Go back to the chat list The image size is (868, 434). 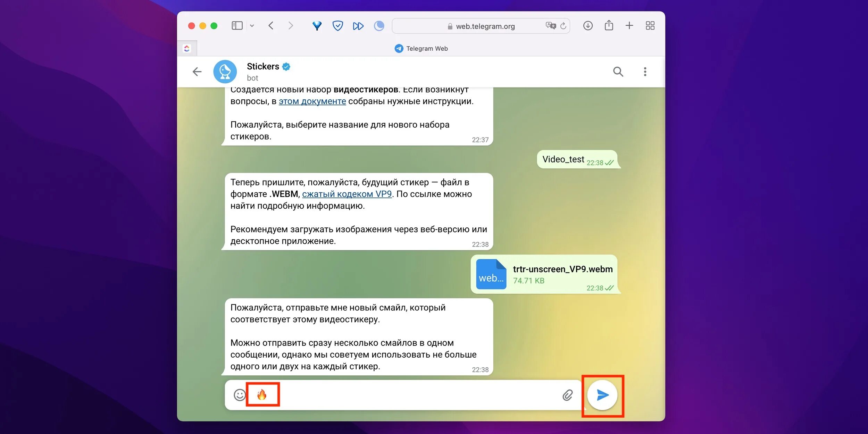coord(197,72)
